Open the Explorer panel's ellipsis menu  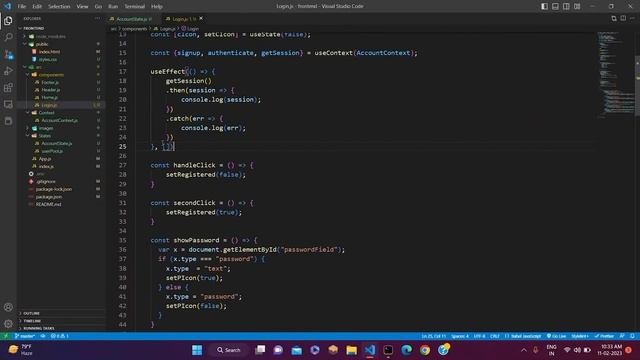click(97, 18)
